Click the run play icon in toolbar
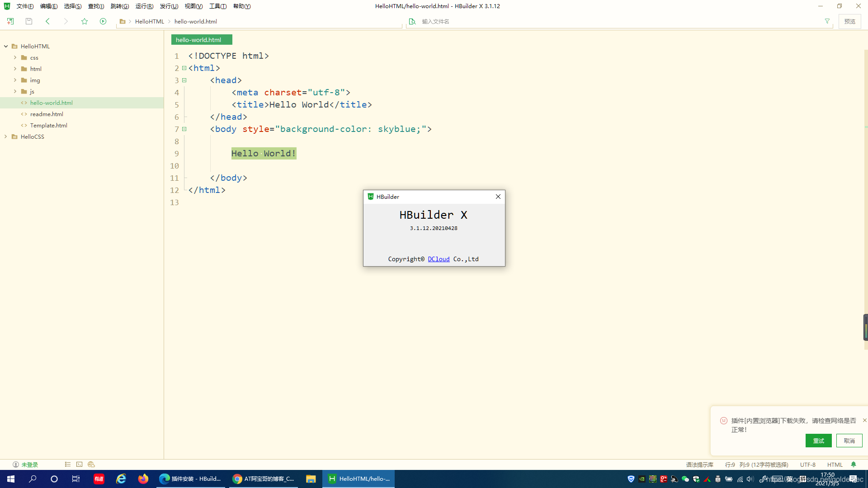 coord(103,21)
